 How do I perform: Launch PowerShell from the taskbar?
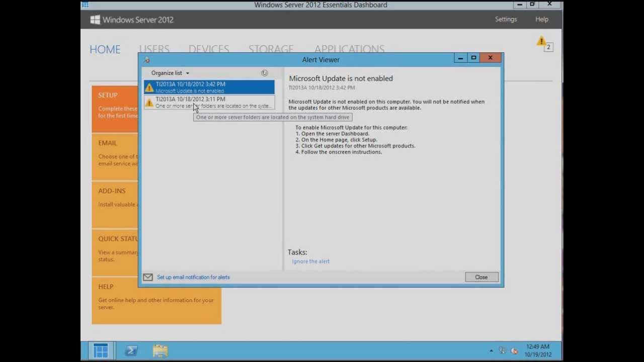click(131, 350)
